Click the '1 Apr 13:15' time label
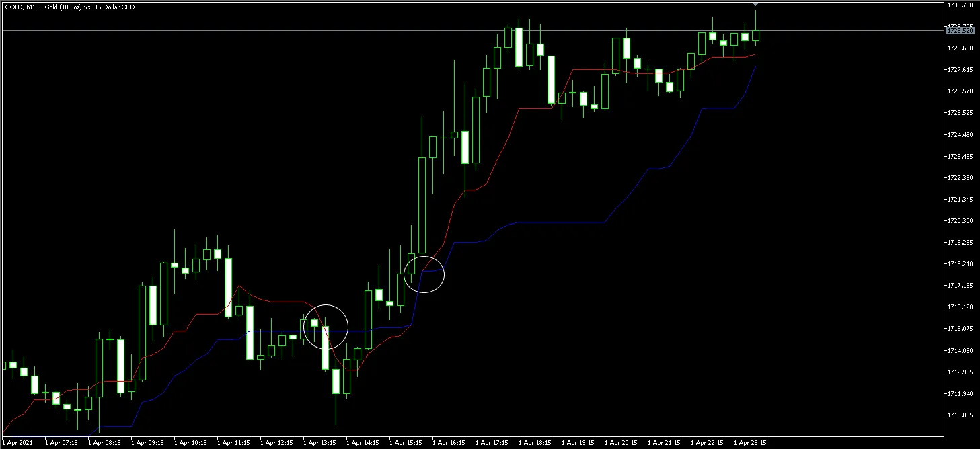This screenshot has height=449, width=980. pos(319,443)
